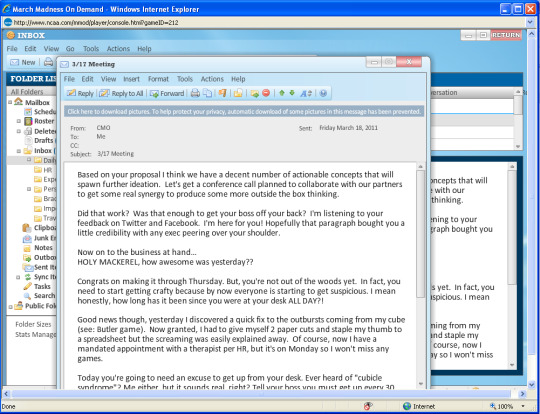Screen dimensions: 540x414
Task: Open Format menu in message window
Action: click(x=158, y=79)
